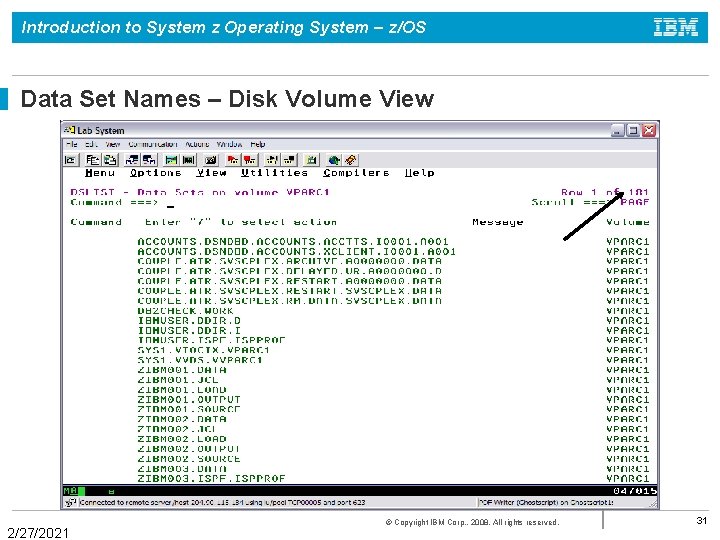The width and height of the screenshot is (720, 540).
Task: Click the Scroll PAGE field
Action: coord(635,202)
